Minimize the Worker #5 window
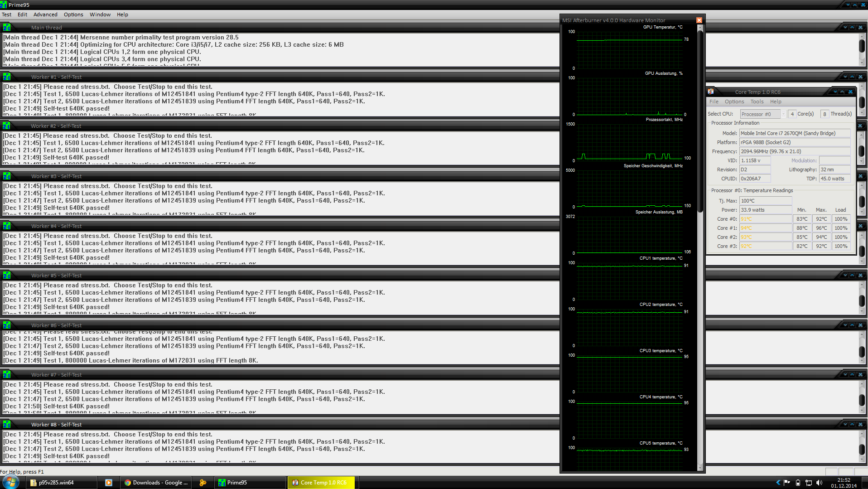The width and height of the screenshot is (868, 489). pos(845,275)
